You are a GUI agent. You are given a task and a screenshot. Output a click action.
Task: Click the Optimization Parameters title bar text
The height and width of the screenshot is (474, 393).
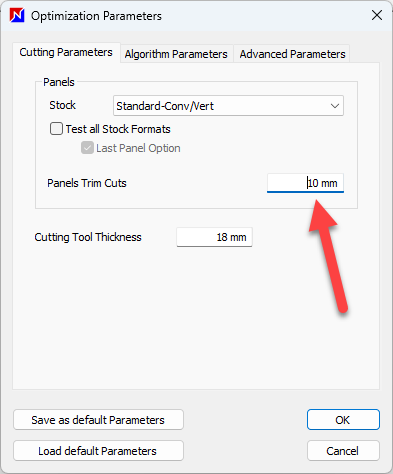pos(96,16)
